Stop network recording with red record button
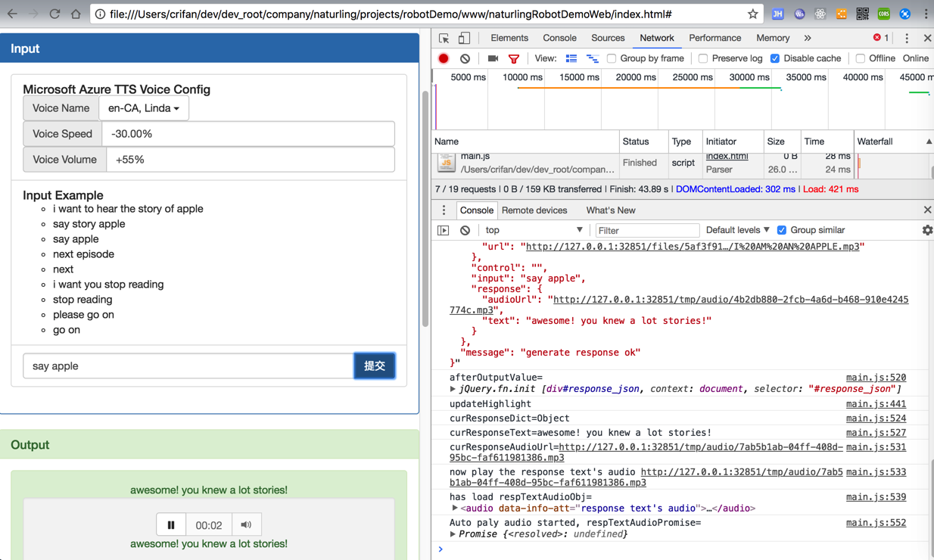Image resolution: width=934 pixels, height=560 pixels. [x=444, y=58]
